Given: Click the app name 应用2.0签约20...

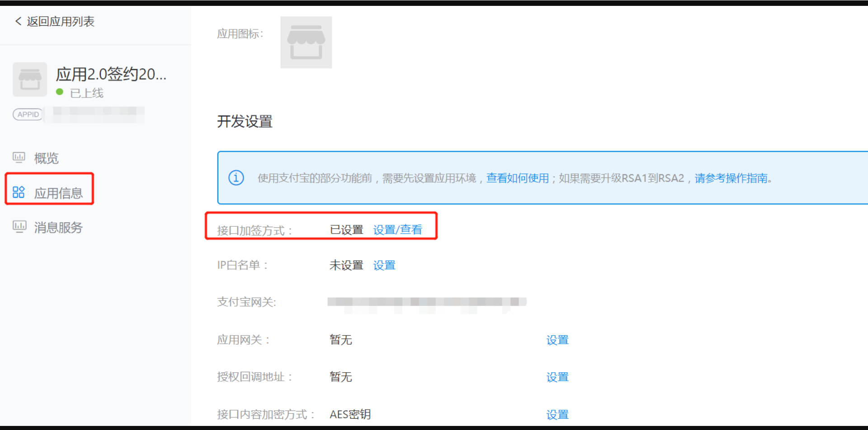Looking at the screenshot, I should pos(111,74).
